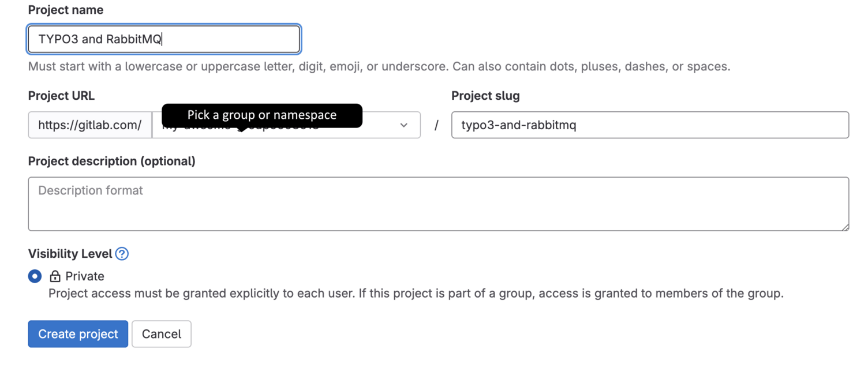The image size is (868, 379).
Task: Select the https://gitlab.com/ URL prefix box
Action: coord(89,125)
